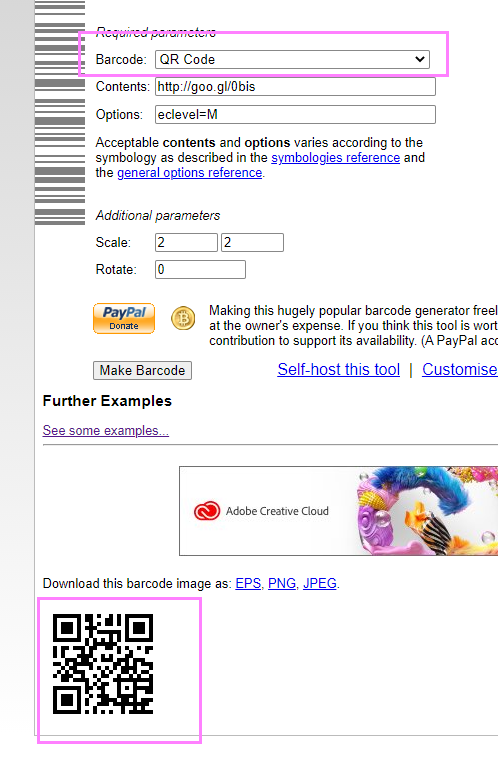
Task: Download the barcode as JPEG
Action: tap(320, 583)
